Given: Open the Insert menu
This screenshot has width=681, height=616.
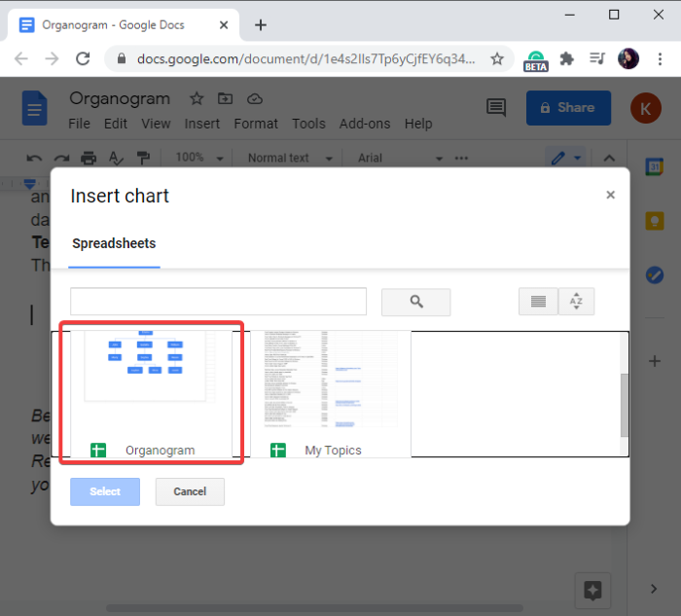Looking at the screenshot, I should click(x=202, y=124).
